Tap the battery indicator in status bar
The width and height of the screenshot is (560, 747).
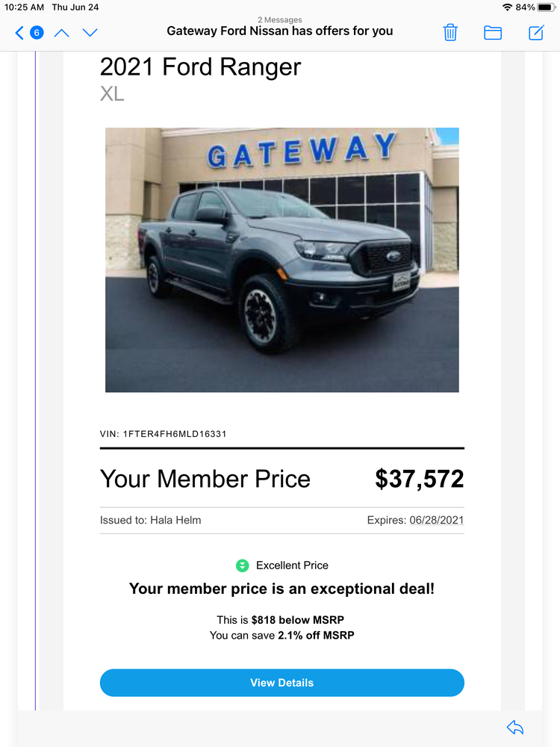[547, 7]
